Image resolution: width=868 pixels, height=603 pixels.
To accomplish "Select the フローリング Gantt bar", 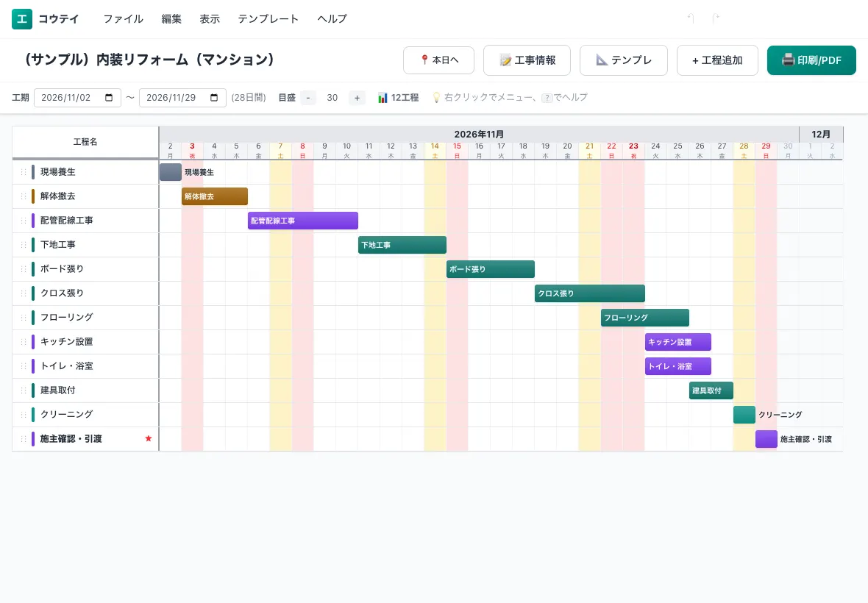I will tap(645, 318).
